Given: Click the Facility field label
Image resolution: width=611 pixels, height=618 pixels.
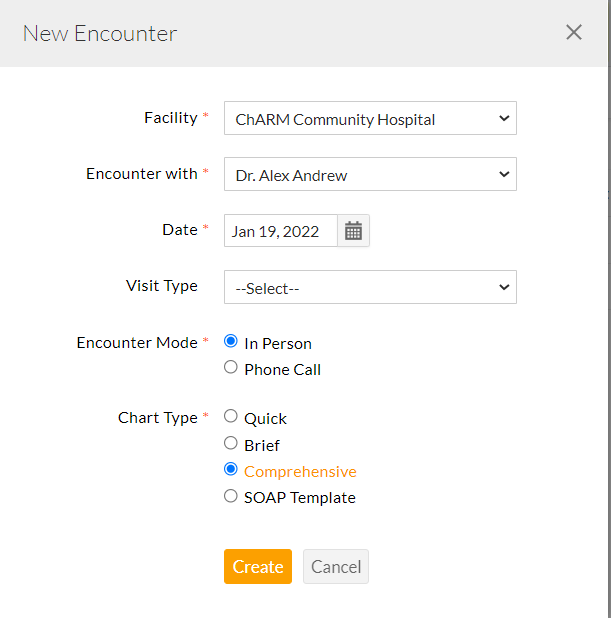Looking at the screenshot, I should coord(171,118).
